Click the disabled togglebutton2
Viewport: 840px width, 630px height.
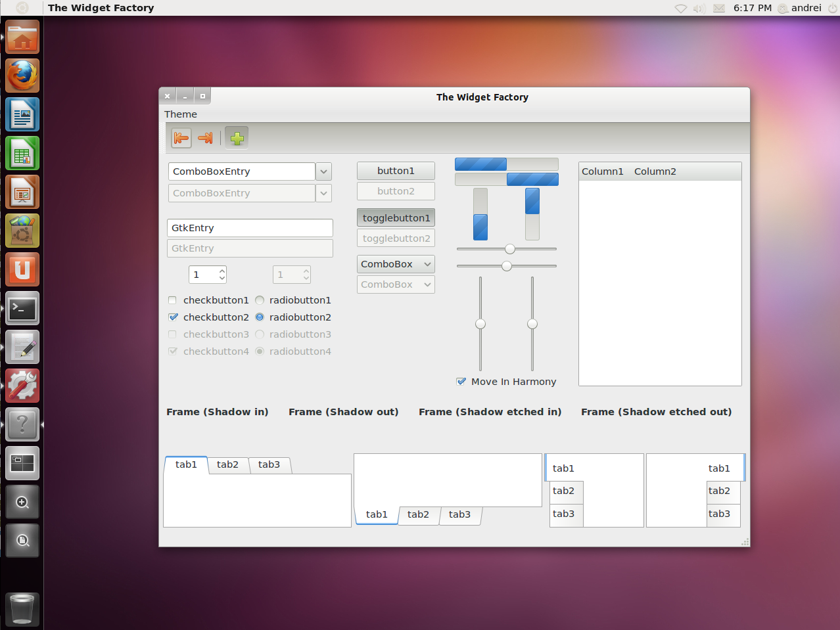point(396,238)
